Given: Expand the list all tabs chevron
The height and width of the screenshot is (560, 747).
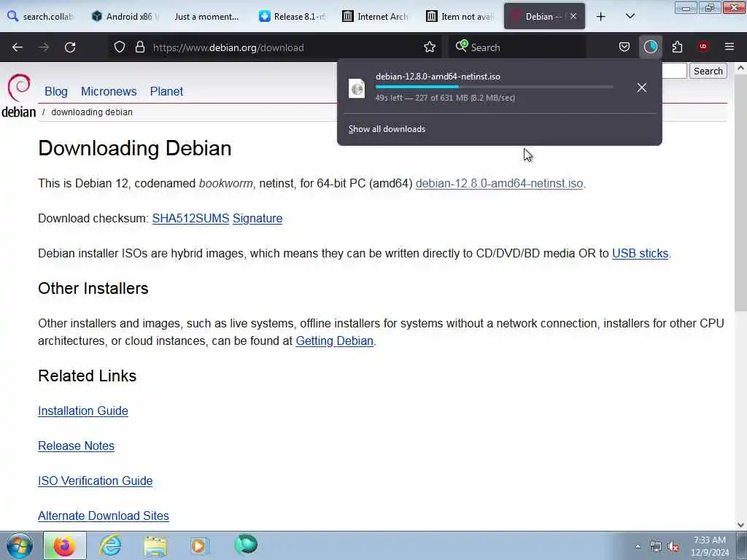Looking at the screenshot, I should [x=630, y=17].
